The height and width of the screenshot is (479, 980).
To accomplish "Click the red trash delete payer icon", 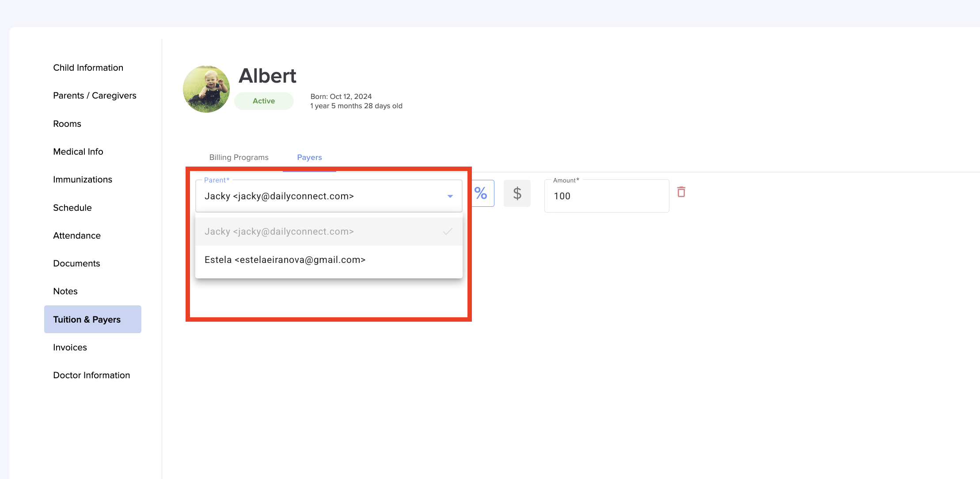I will [681, 192].
